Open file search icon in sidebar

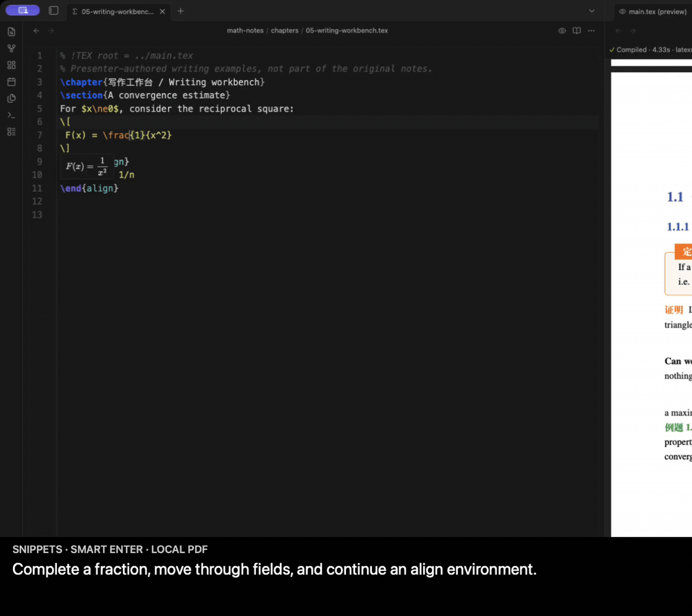coord(11,32)
